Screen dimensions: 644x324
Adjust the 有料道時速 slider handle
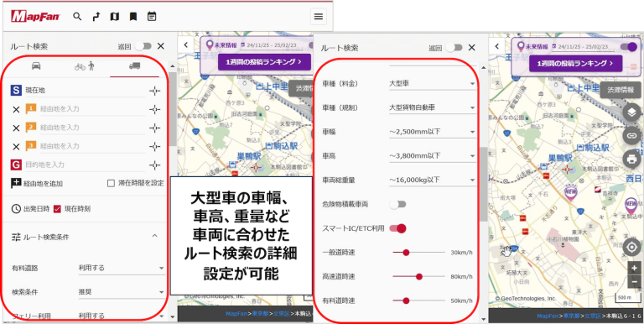pyautogui.click(x=406, y=301)
